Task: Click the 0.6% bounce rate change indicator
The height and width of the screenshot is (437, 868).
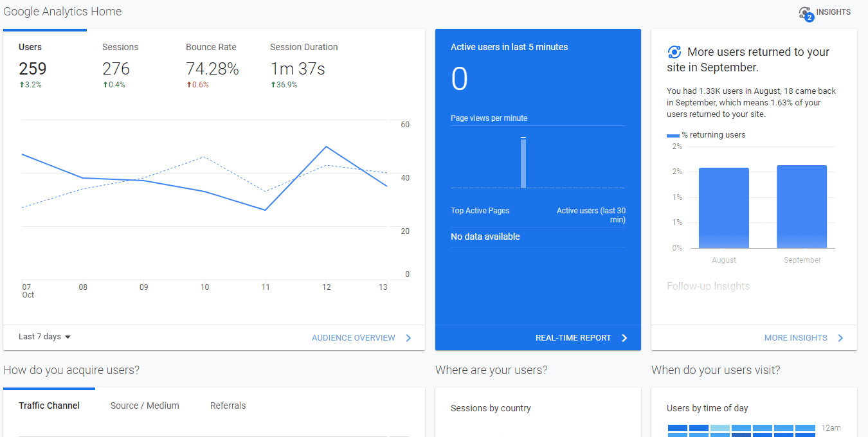Action: point(197,85)
